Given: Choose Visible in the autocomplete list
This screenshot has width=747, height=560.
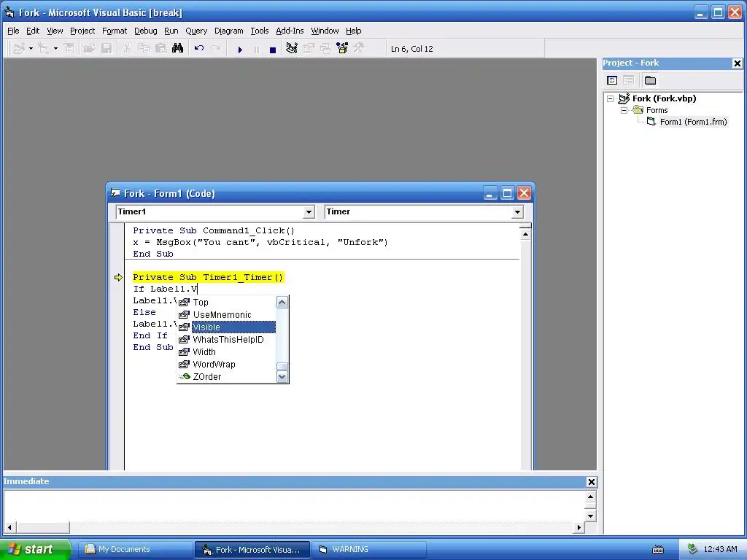Looking at the screenshot, I should [x=227, y=327].
